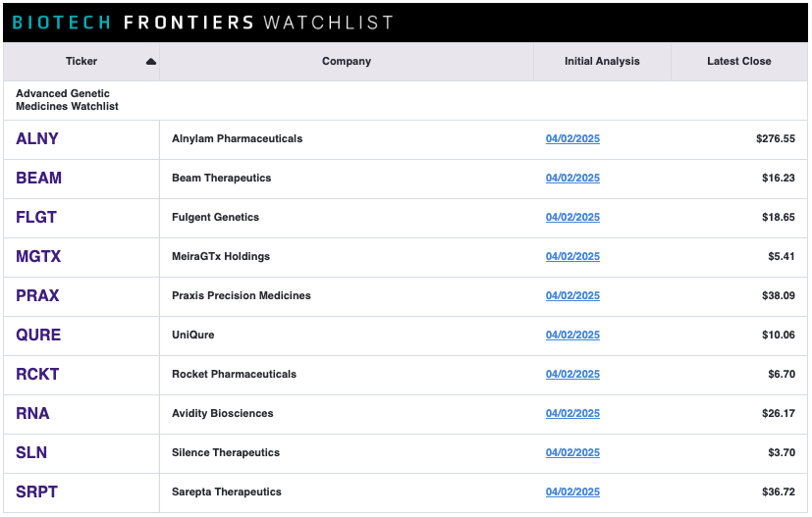The width and height of the screenshot is (812, 517).
Task: Open MGTX 04/02/2025 analysis link
Action: click(x=572, y=257)
